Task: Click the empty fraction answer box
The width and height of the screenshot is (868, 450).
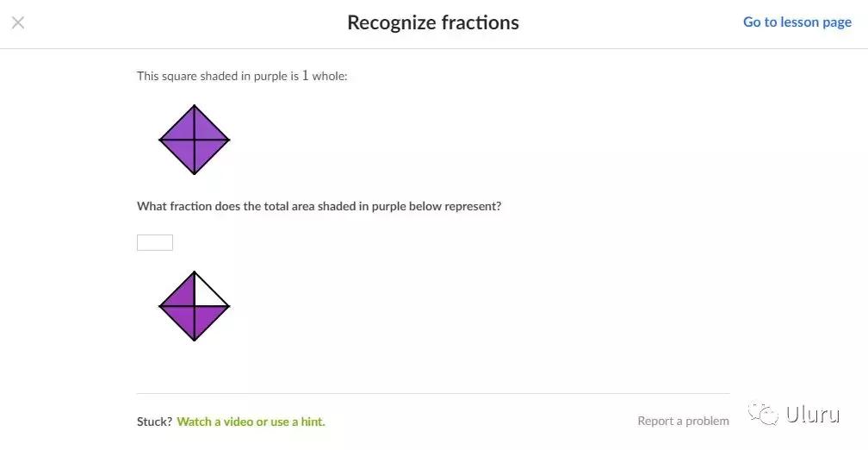Action: [x=155, y=242]
